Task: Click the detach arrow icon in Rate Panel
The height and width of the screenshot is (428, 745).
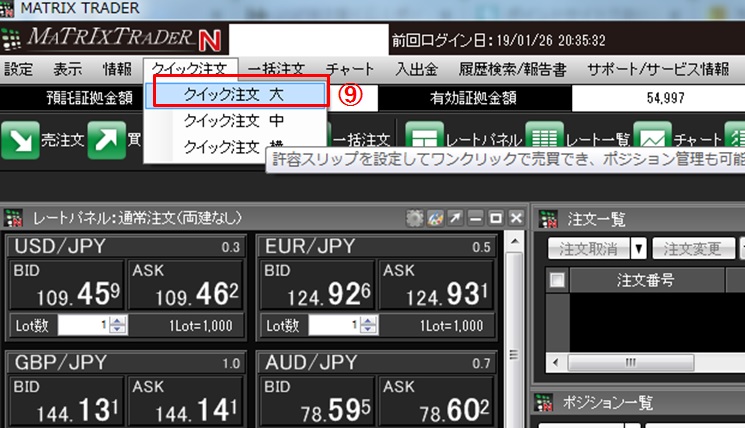Action: click(x=455, y=219)
